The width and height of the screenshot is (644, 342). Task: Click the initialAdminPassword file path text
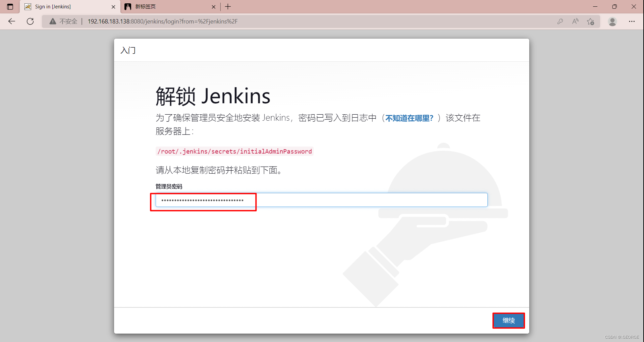(x=234, y=151)
